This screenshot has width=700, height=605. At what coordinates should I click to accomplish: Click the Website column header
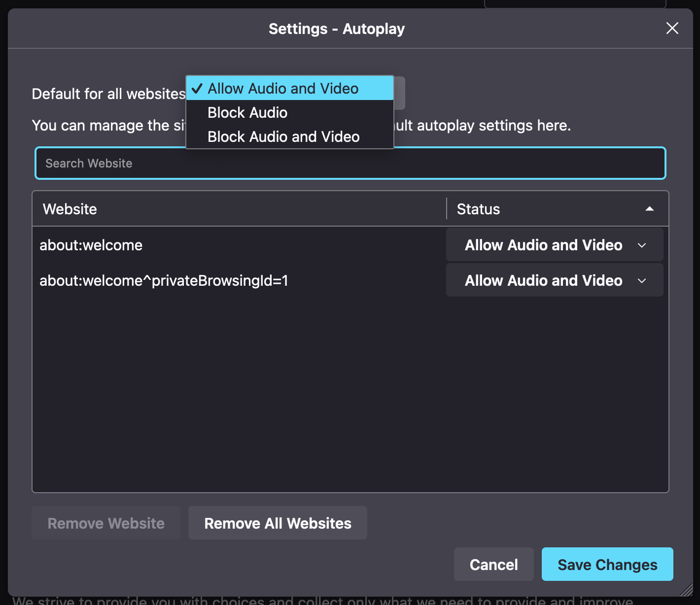[x=70, y=208]
